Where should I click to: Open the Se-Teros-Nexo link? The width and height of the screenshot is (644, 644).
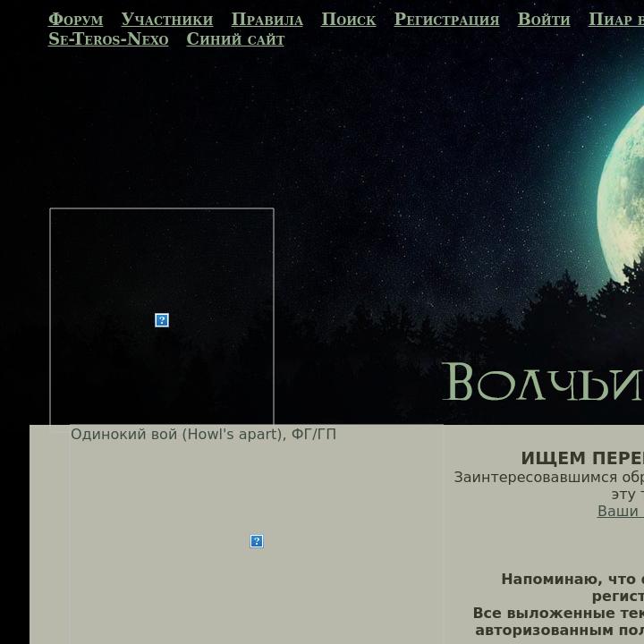pos(108,39)
